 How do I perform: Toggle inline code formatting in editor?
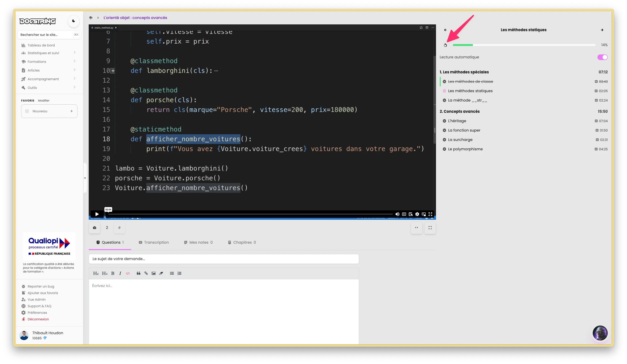pyautogui.click(x=128, y=273)
